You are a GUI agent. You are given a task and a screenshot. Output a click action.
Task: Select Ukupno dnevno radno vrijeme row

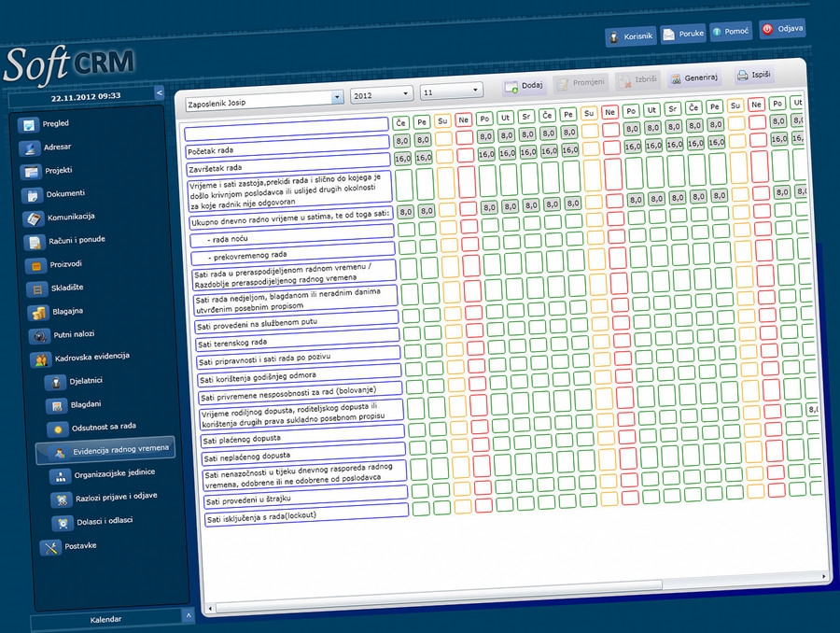[292, 218]
